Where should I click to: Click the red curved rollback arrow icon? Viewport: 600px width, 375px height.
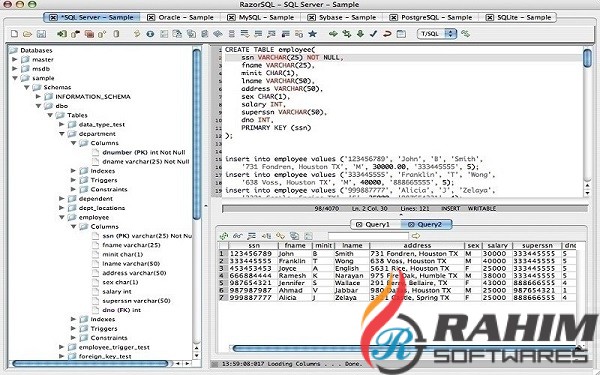(x=387, y=34)
